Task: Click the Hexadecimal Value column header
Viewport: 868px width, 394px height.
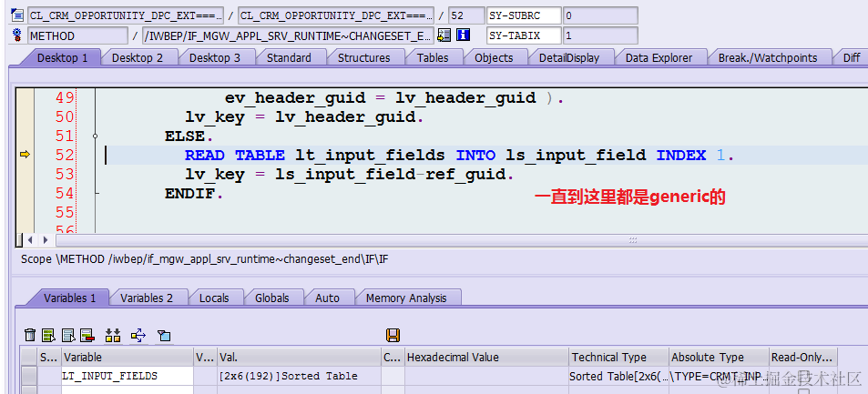Action: (x=486, y=358)
